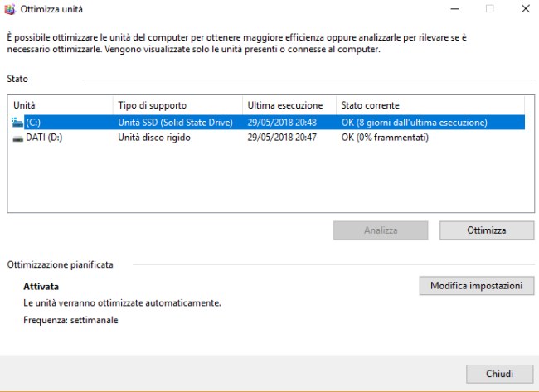The height and width of the screenshot is (392, 539).
Task: Click the Unità disco rigido cell
Action: pos(154,138)
